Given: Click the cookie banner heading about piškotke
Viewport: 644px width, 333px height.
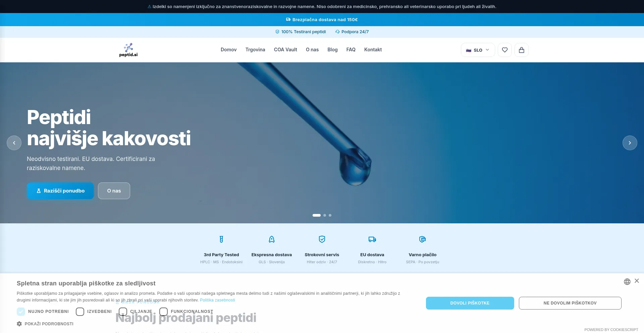Looking at the screenshot, I should (x=86, y=283).
